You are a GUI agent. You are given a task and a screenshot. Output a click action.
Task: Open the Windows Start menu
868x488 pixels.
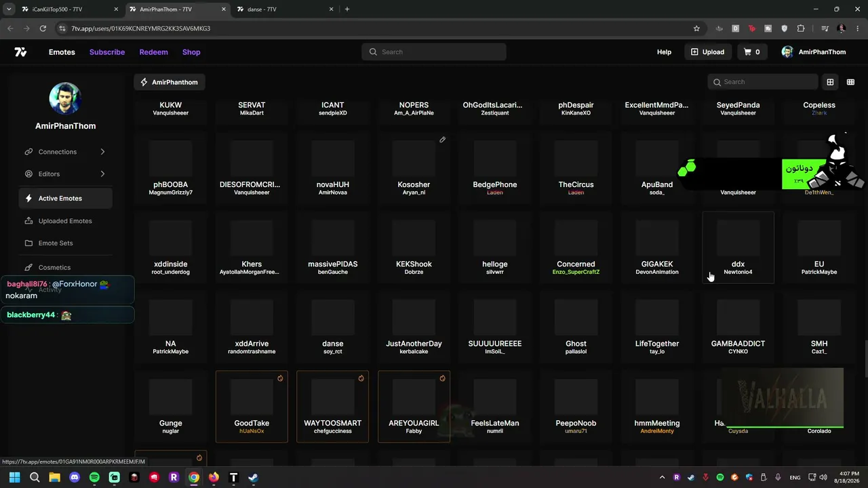[15, 477]
